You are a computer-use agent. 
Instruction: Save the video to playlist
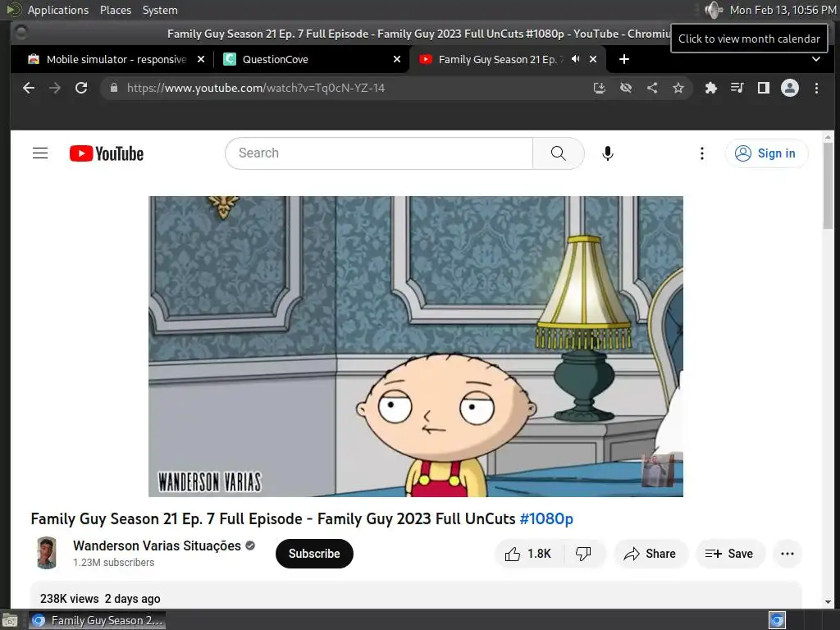[729, 554]
